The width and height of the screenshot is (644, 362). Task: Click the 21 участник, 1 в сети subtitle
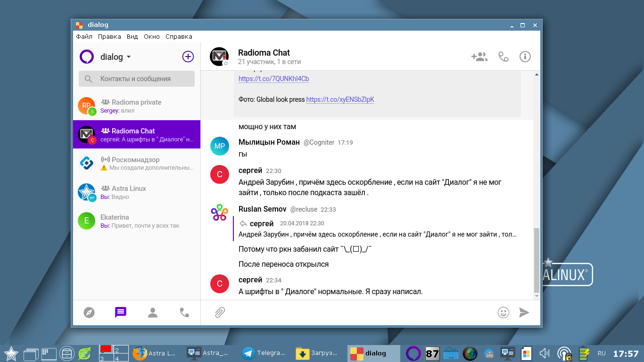pyautogui.click(x=269, y=62)
